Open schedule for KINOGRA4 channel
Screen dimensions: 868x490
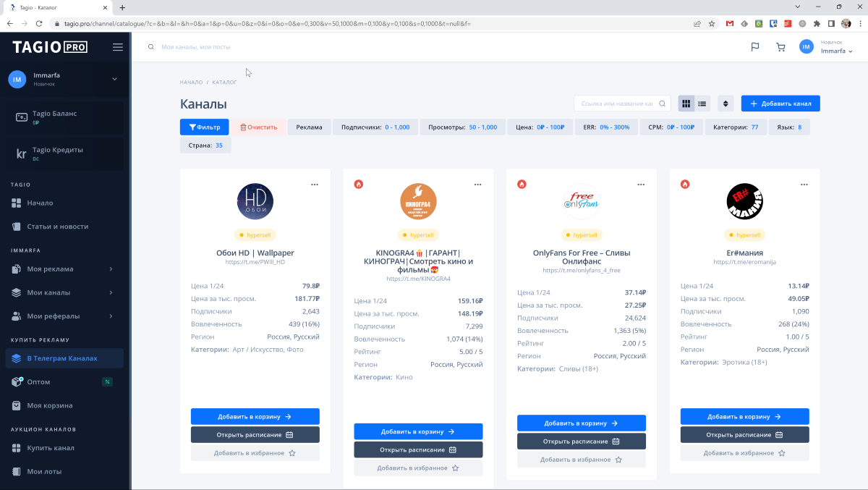pos(418,450)
